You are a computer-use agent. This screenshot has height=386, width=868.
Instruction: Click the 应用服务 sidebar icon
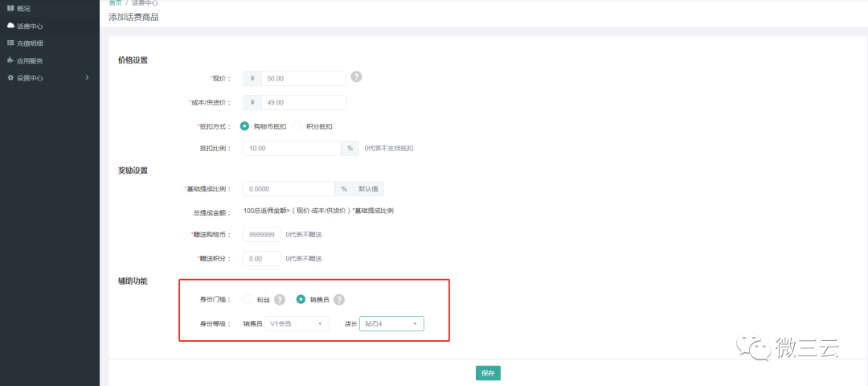tap(10, 60)
